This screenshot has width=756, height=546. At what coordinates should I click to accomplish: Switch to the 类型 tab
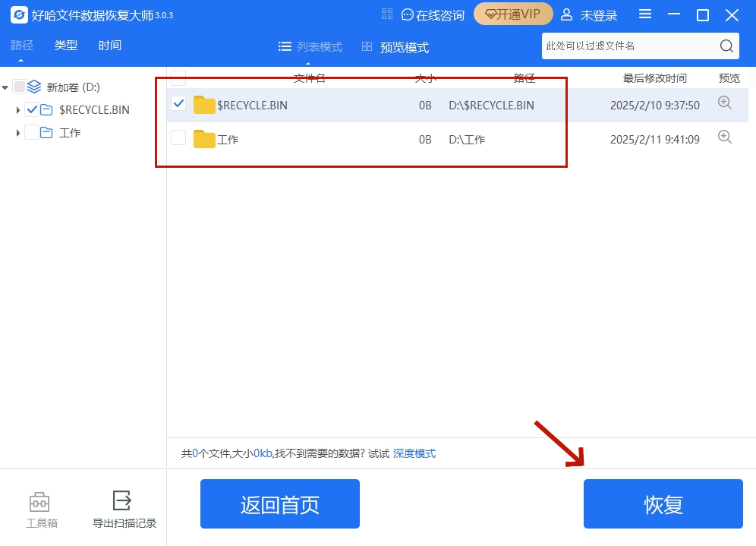coord(65,46)
